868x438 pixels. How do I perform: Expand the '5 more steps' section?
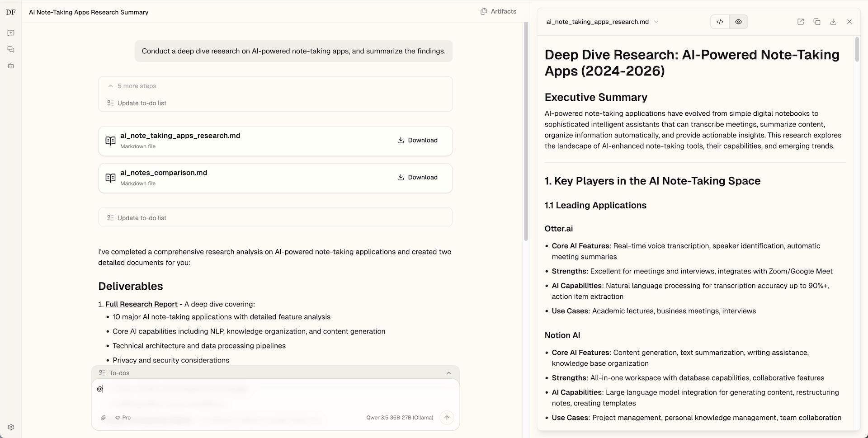[132, 86]
